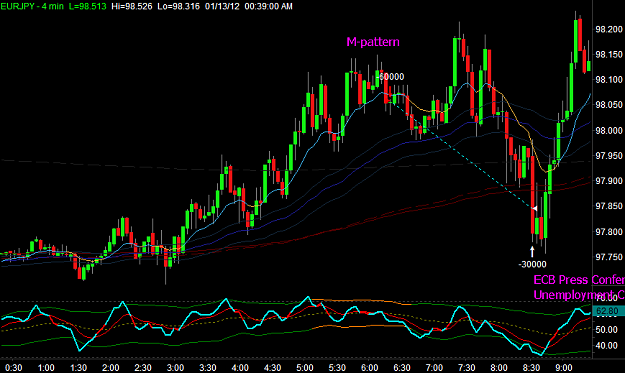Click the L=98.513 last price value
Screen dimensions: 625x373
click(x=88, y=6)
